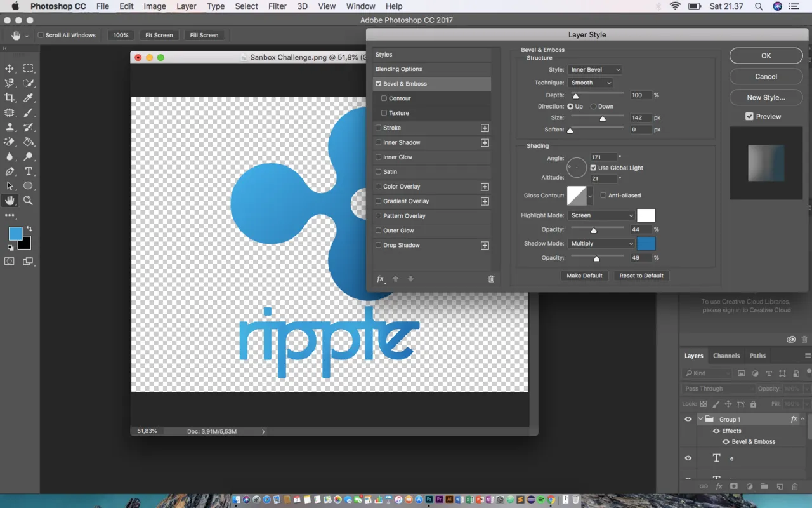This screenshot has width=812, height=508.
Task: Collapse Group 1 effects list arrow
Action: tap(803, 419)
